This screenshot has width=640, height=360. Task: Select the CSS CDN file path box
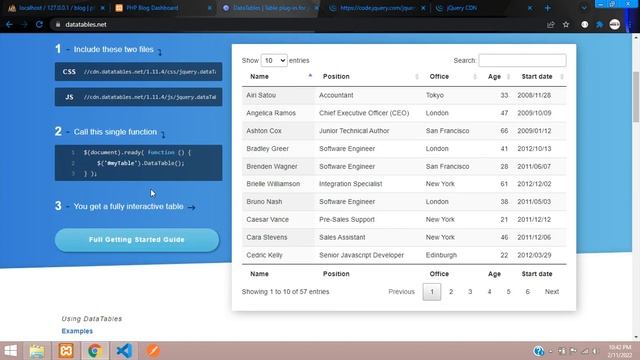click(138, 71)
